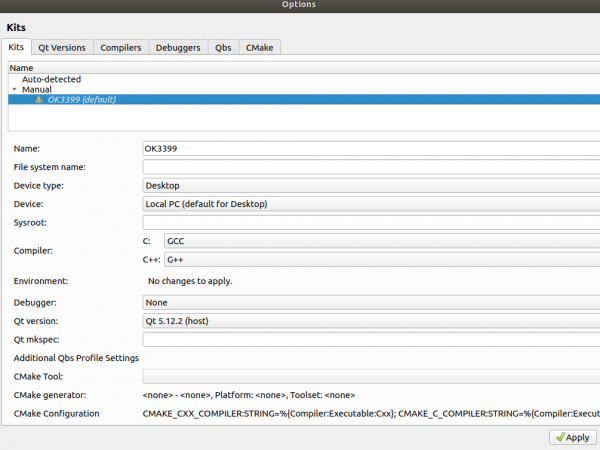The height and width of the screenshot is (450, 600).
Task: Select Auto-detected in the kits list
Action: pyautogui.click(x=51, y=79)
